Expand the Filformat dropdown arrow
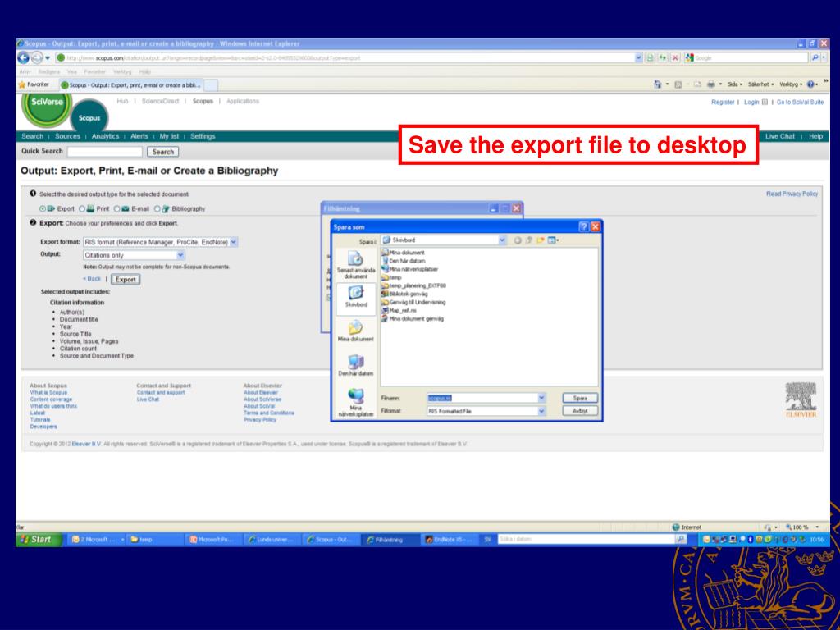 [541, 412]
